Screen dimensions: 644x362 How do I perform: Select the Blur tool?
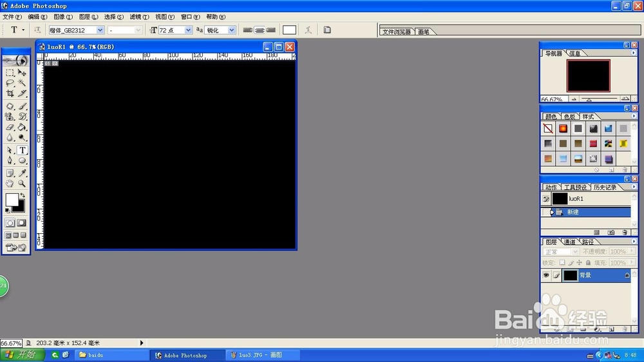[10, 137]
